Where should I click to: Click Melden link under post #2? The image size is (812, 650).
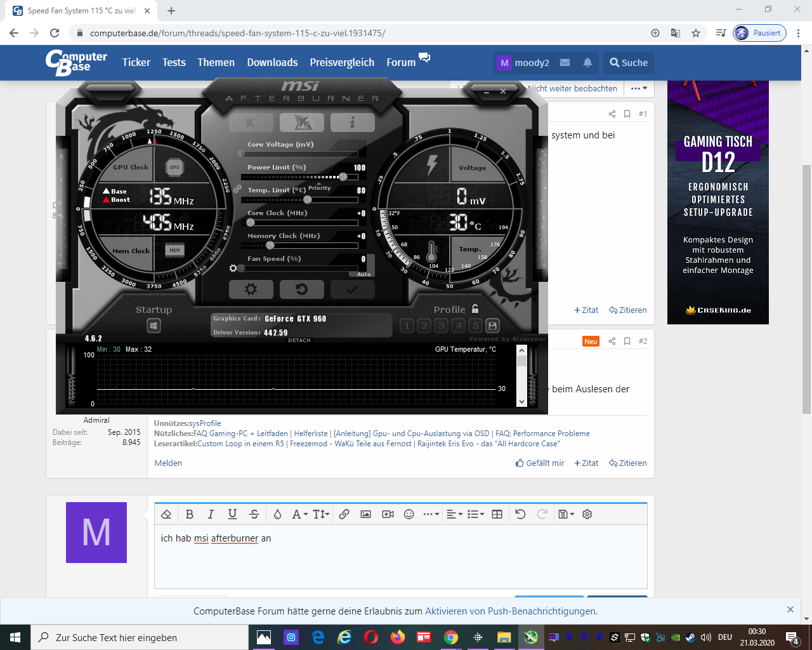[x=168, y=463]
